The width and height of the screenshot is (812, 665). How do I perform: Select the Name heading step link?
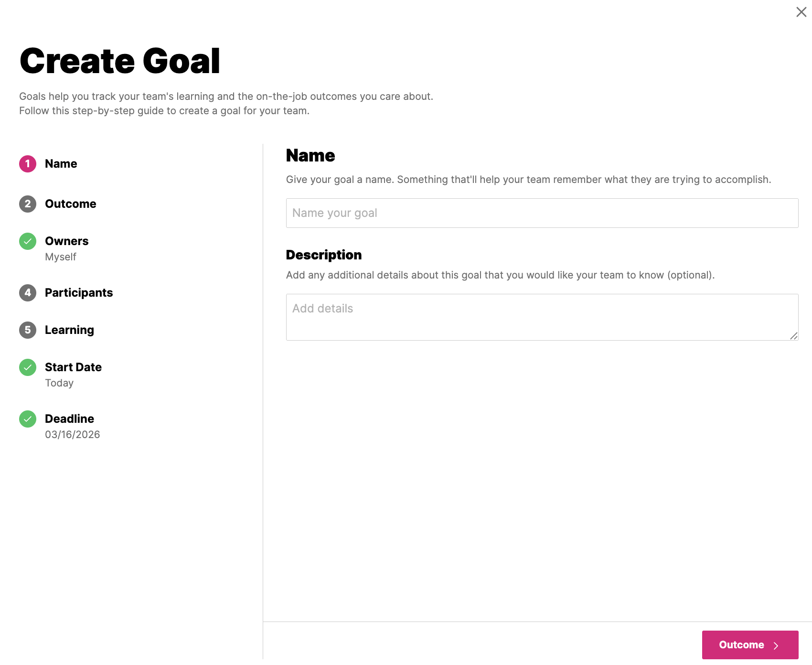[61, 163]
